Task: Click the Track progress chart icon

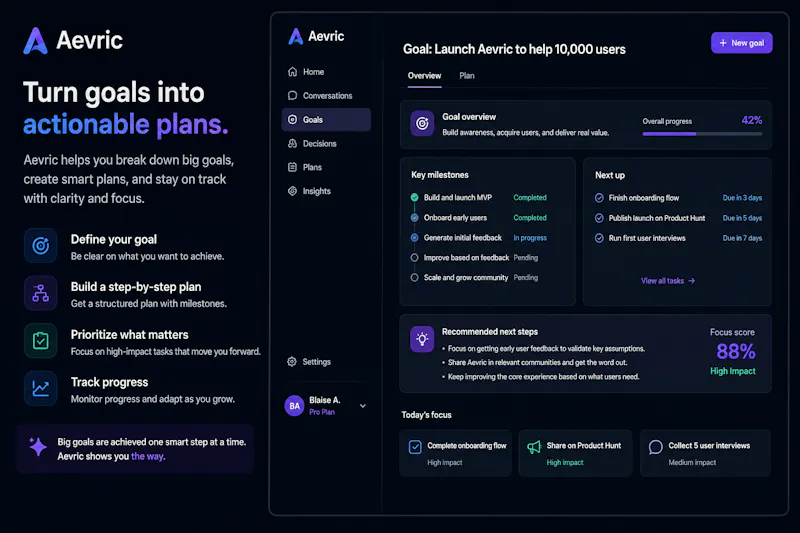Action: (x=41, y=389)
